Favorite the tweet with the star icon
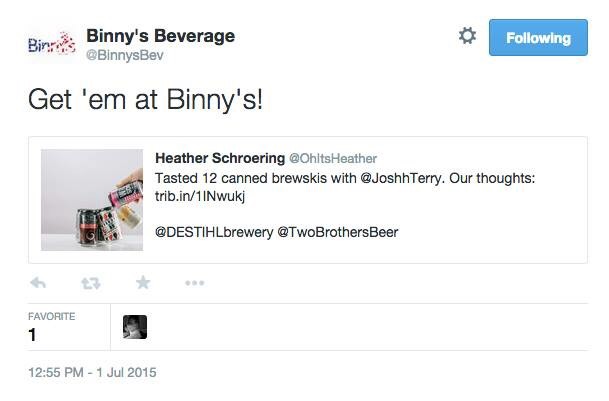609x401 pixels. point(143,283)
